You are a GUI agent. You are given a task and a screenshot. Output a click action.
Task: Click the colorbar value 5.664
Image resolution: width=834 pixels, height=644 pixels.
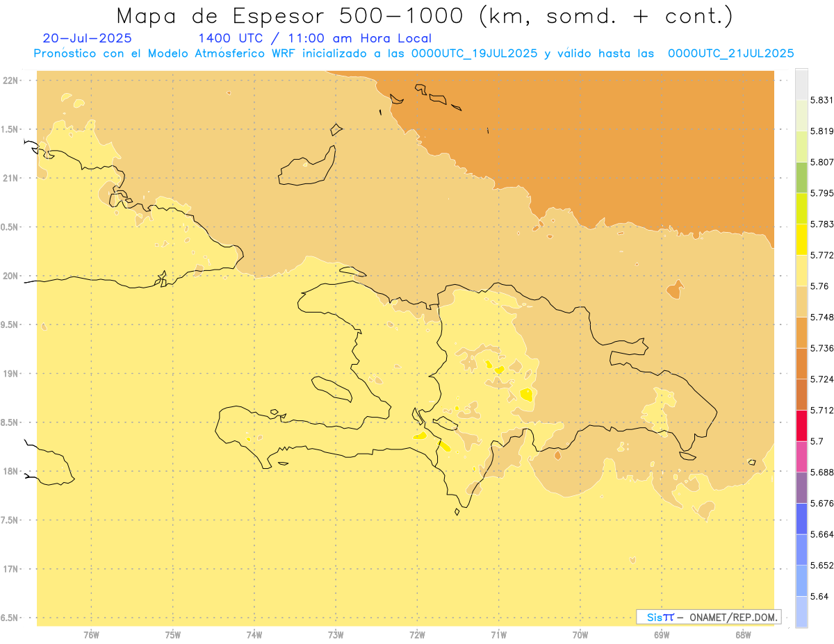[821, 534]
